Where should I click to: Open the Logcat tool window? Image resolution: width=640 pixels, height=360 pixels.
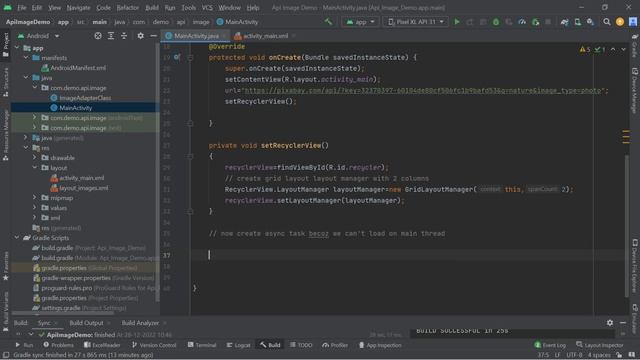point(238,345)
